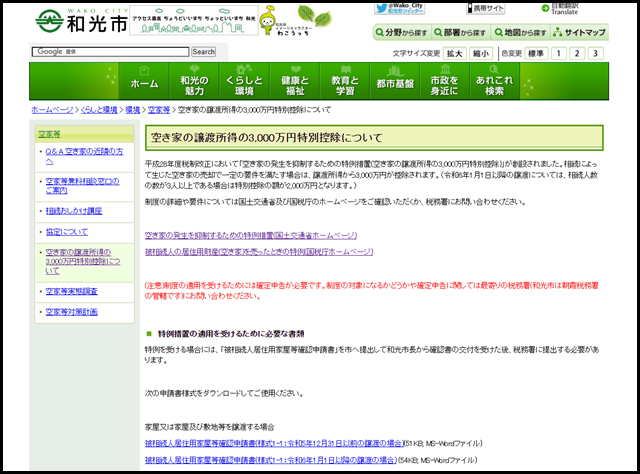Go to 空家等 breadcrumb link
The width and height of the screenshot is (640, 474).
coord(159,110)
